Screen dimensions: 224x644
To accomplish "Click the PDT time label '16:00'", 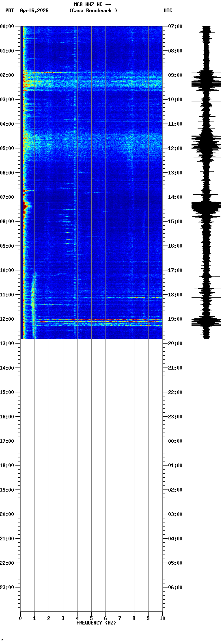I will pos(7,417).
